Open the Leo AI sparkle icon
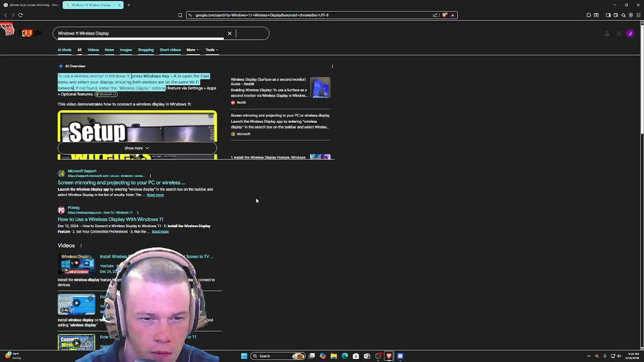The height and width of the screenshot is (362, 644). pyautogui.click(x=623, y=15)
